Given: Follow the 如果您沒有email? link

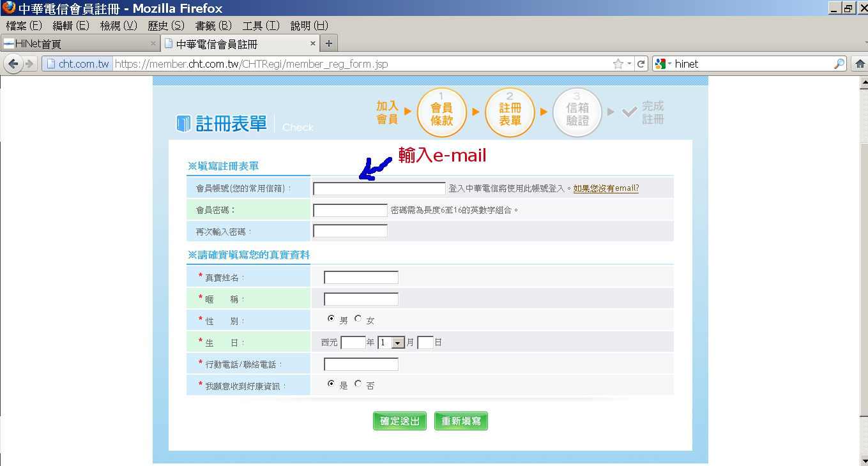Looking at the screenshot, I should pyautogui.click(x=606, y=188).
